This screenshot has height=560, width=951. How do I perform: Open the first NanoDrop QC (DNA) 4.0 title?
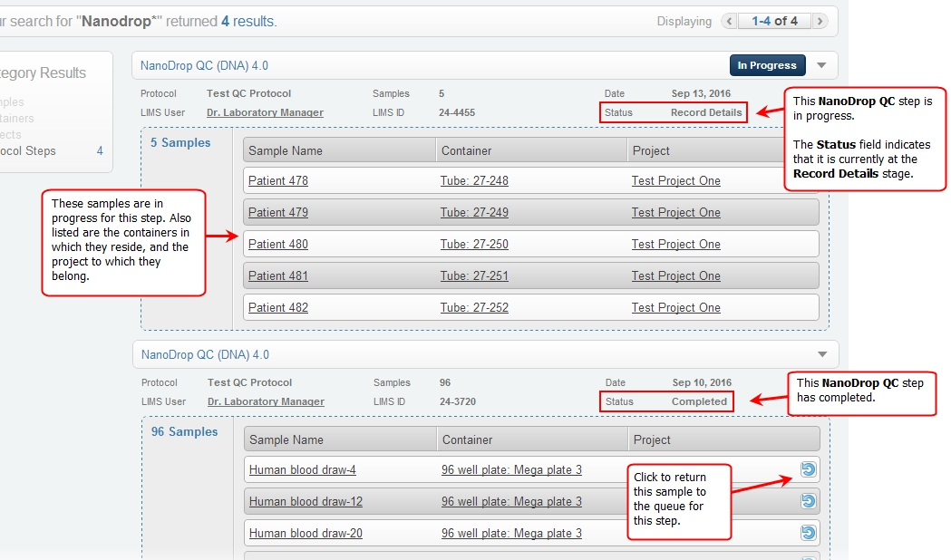coord(204,65)
